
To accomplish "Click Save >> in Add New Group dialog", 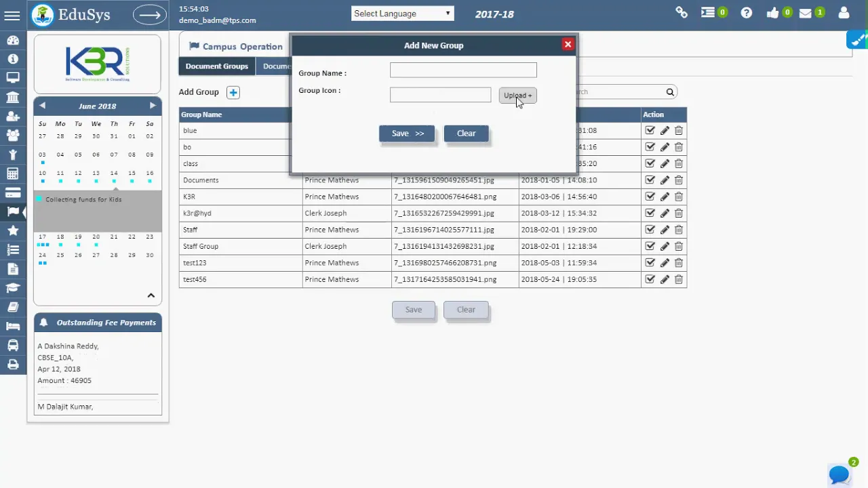I will tap(407, 134).
